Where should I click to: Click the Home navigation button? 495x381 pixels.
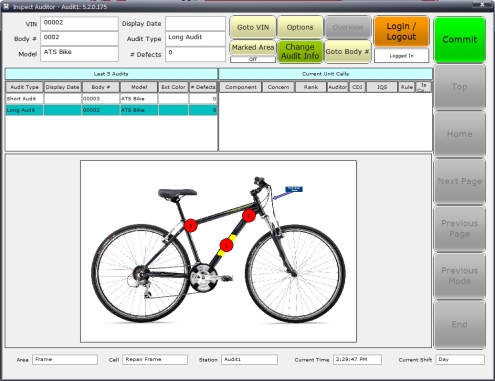(460, 134)
